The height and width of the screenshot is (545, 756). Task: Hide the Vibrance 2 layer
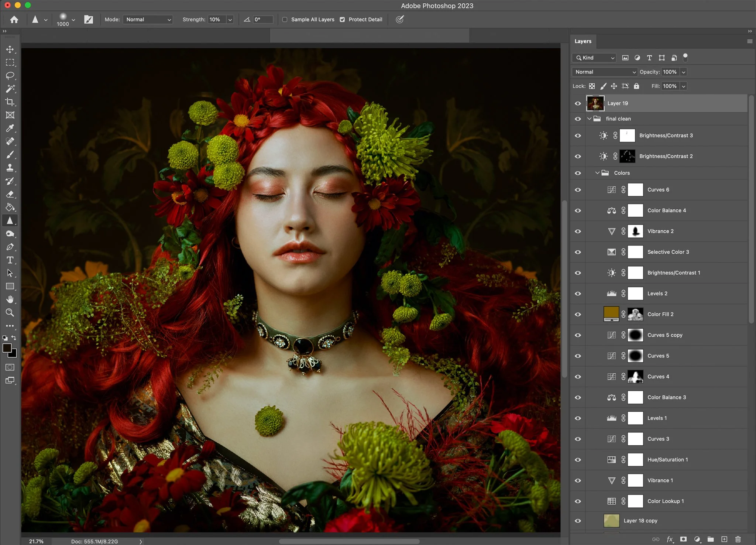click(578, 231)
